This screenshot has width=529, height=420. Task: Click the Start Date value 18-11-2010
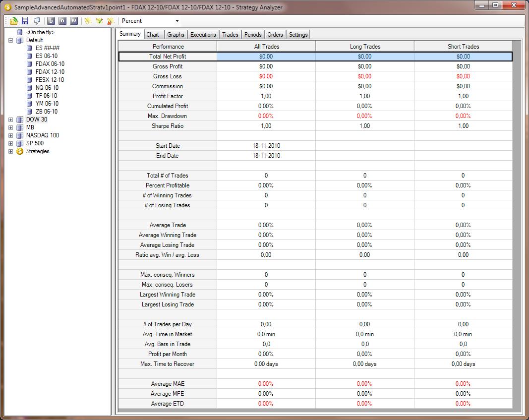point(266,146)
